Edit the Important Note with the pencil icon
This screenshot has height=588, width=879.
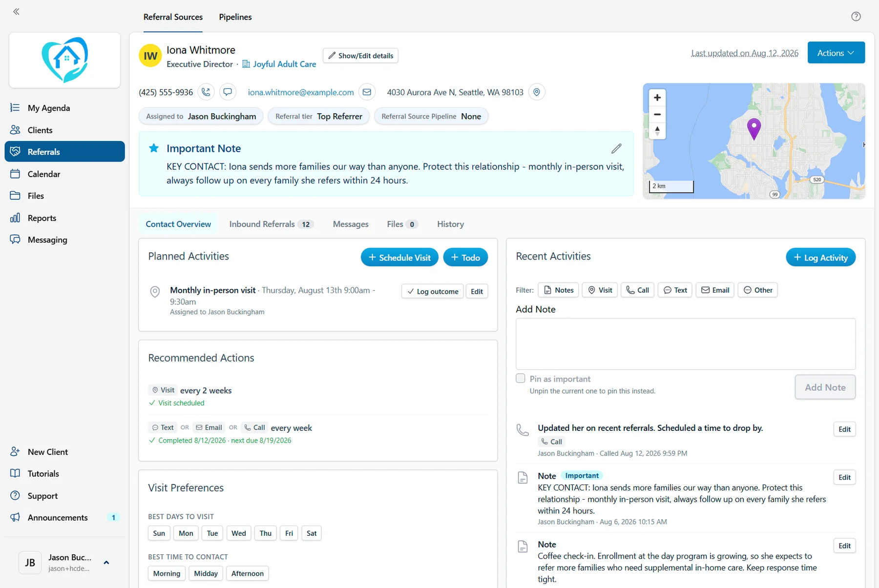pyautogui.click(x=616, y=148)
